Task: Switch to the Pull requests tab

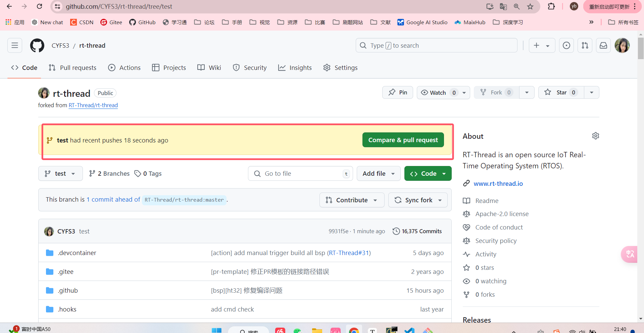Action: [x=72, y=68]
